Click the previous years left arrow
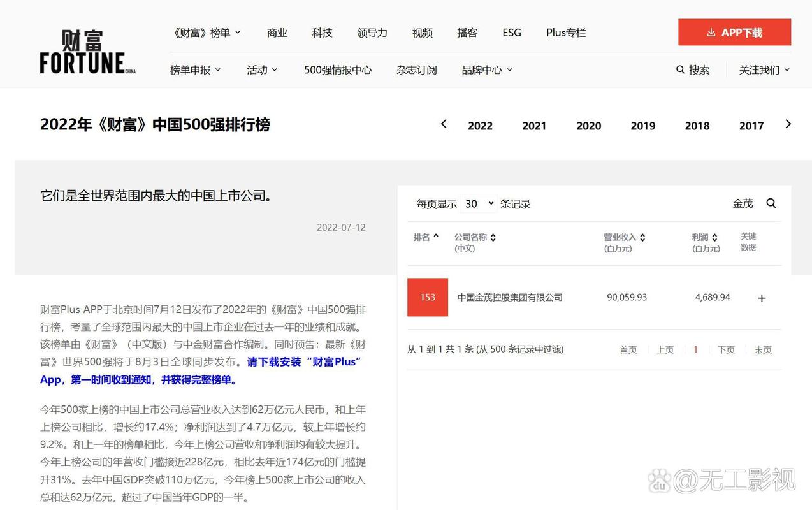 tap(444, 124)
